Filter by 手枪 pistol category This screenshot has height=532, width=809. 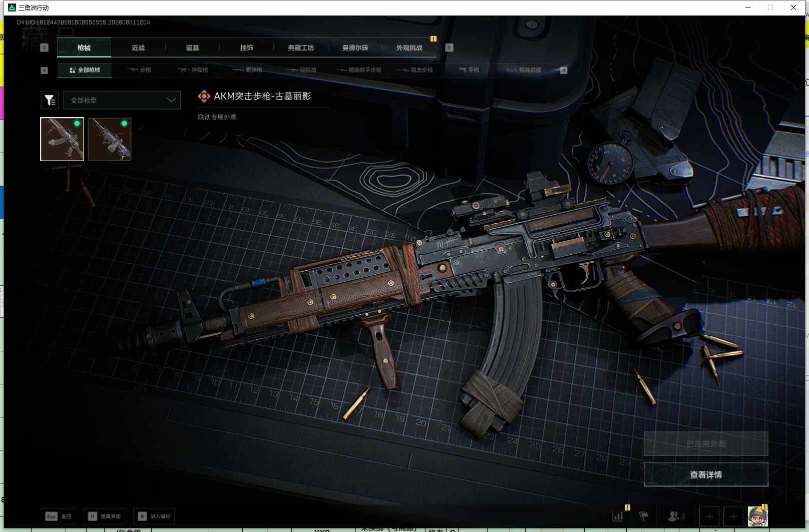click(469, 70)
